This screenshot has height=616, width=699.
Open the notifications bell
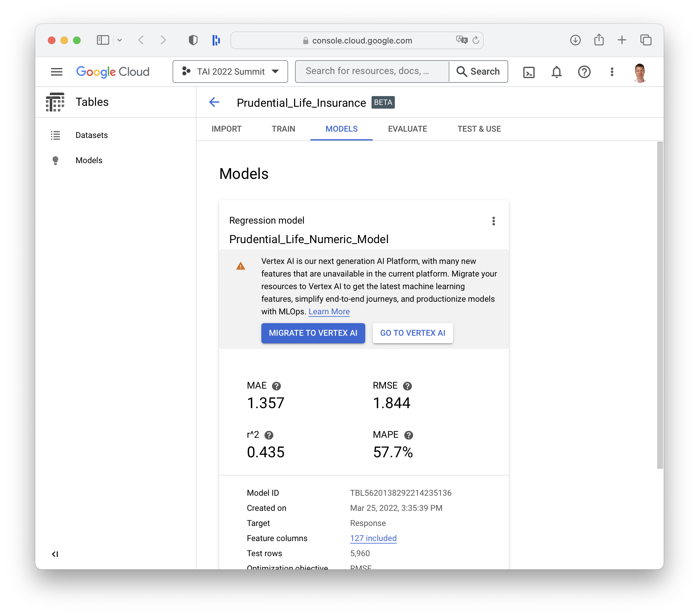click(556, 72)
